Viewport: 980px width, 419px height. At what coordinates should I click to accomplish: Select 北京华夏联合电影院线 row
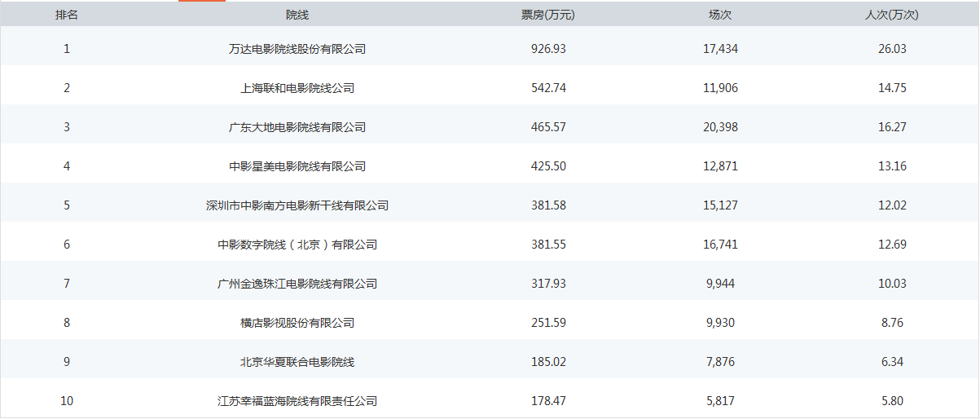pos(490,362)
